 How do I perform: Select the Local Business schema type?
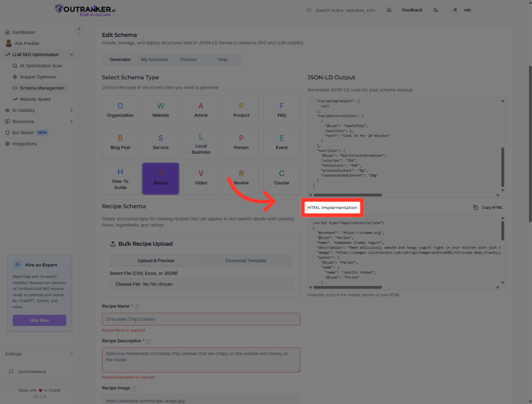(x=201, y=143)
